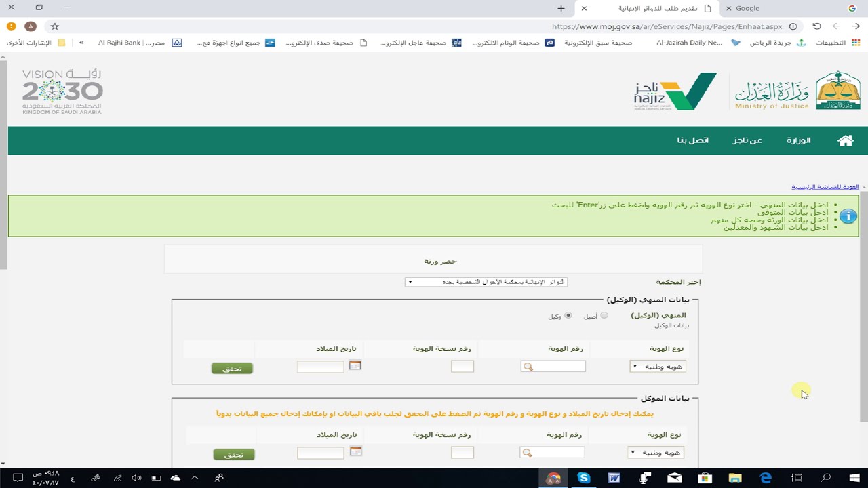Click birth date field in agent data

pyautogui.click(x=321, y=367)
